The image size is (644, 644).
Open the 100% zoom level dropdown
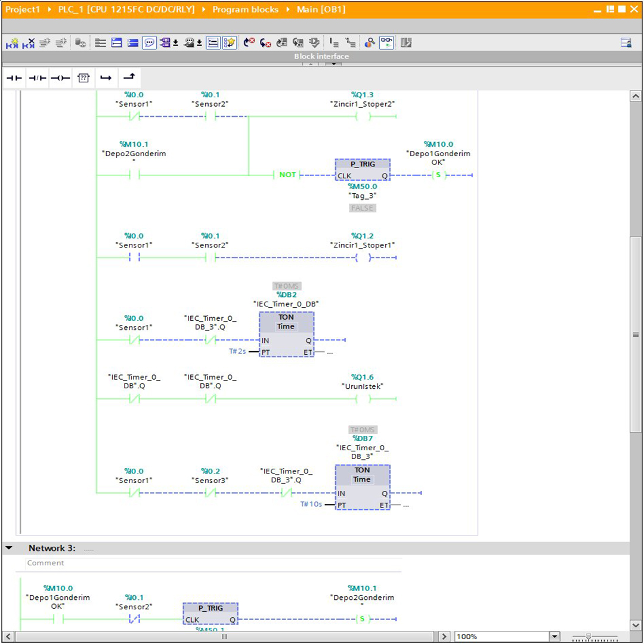coord(555,637)
